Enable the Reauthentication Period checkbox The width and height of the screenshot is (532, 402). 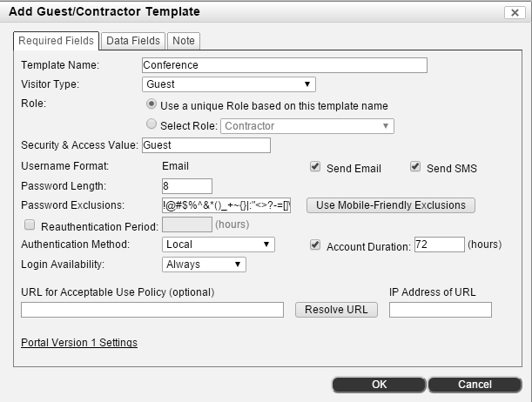coord(30,225)
